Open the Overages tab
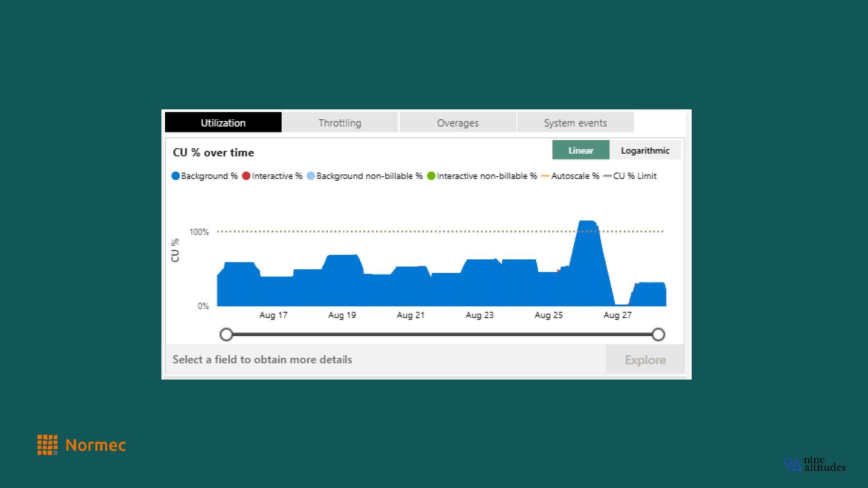This screenshot has width=868, height=488. pyautogui.click(x=458, y=122)
